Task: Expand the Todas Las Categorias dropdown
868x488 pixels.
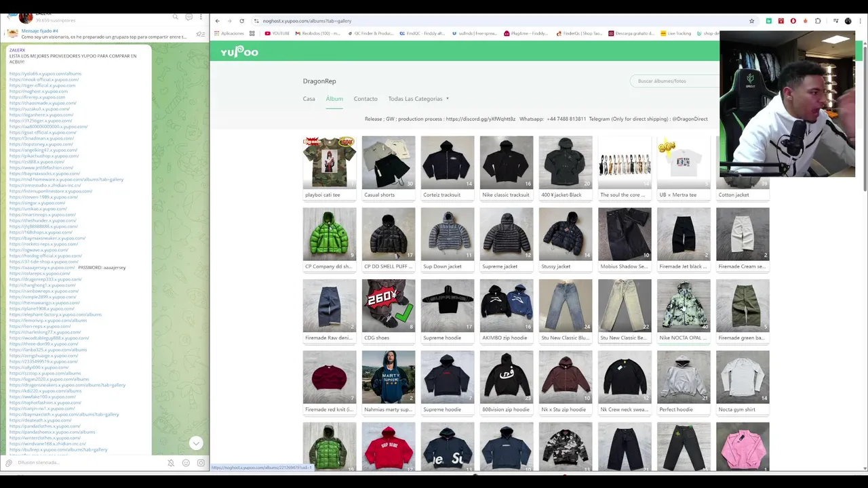Action: [418, 99]
